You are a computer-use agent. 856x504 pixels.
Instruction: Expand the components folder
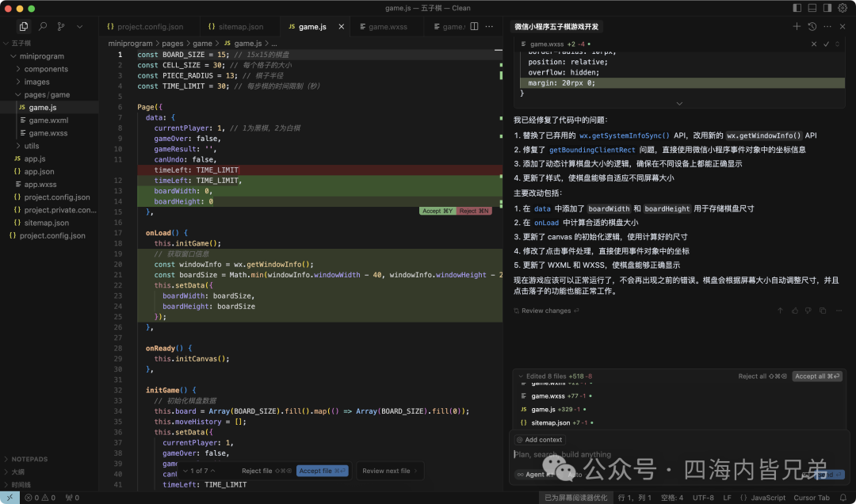[x=47, y=69]
